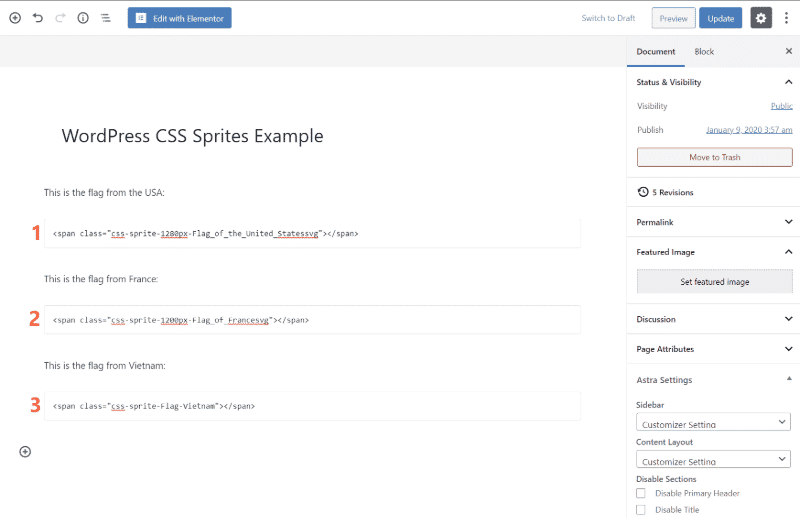The width and height of the screenshot is (800, 518).
Task: Expand the Discussion panel
Action: pyautogui.click(x=714, y=319)
